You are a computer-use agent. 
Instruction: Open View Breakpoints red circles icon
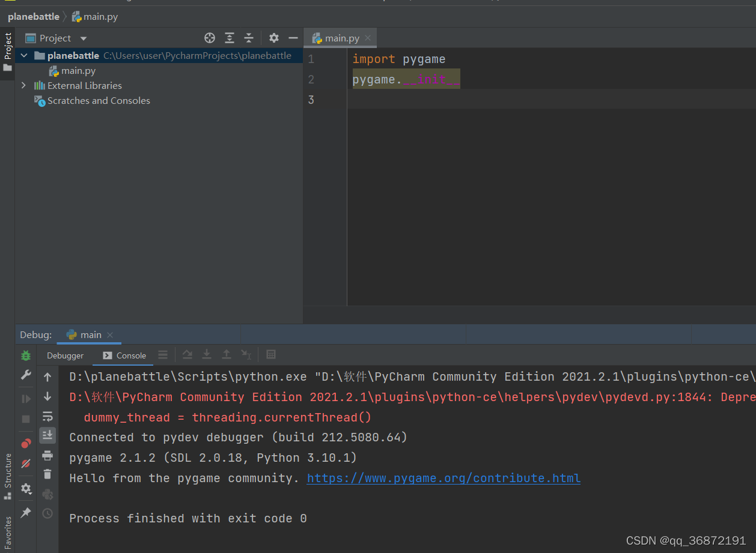click(x=26, y=444)
